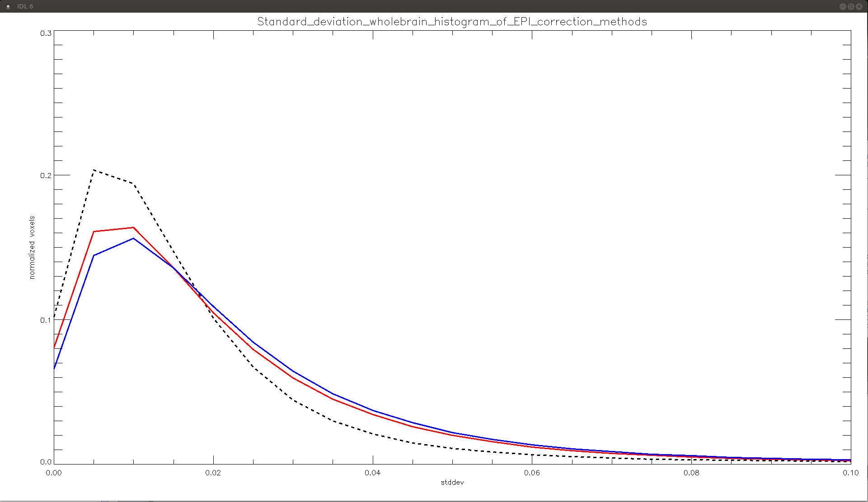Minimize the IDL 6 plot window
This screenshot has height=502, width=868.
[x=843, y=6]
